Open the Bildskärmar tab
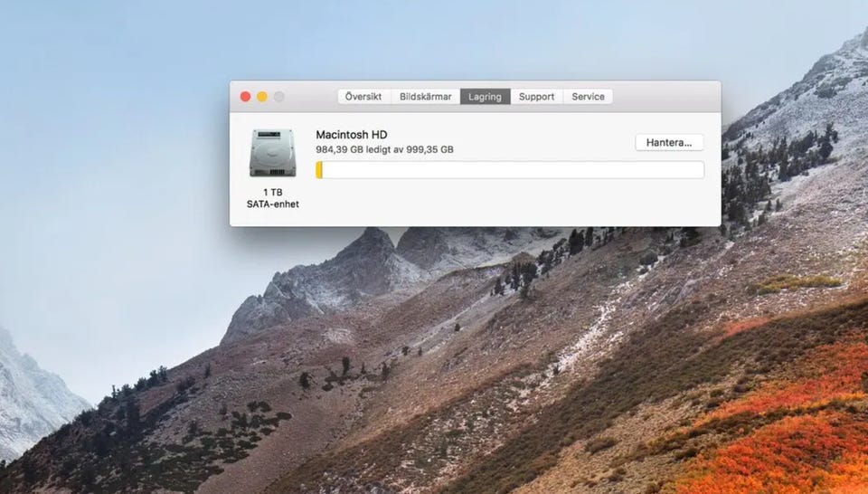 (425, 97)
